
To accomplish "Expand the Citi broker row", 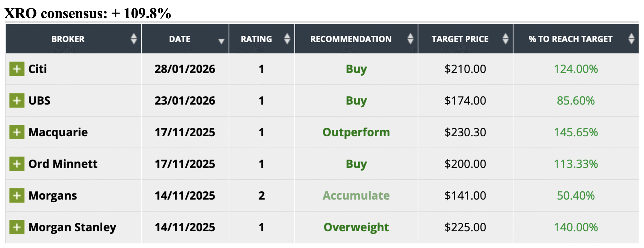I will pos(17,69).
